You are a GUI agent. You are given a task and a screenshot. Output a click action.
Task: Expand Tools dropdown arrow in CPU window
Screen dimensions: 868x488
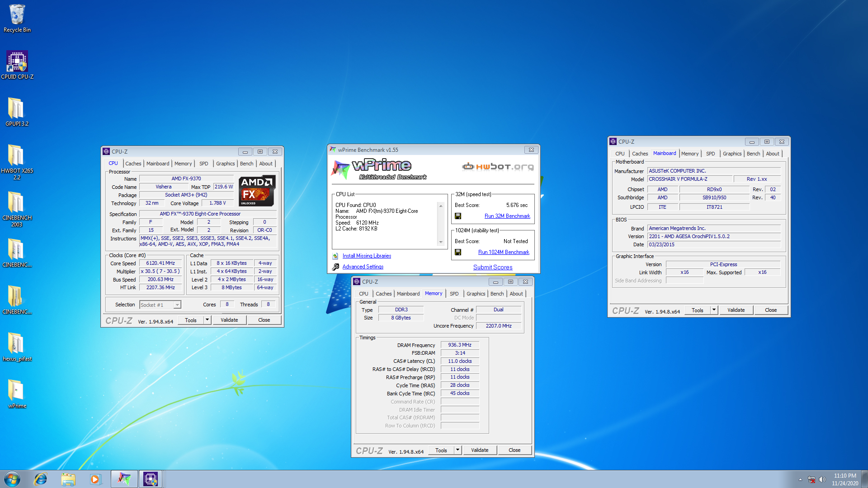(x=207, y=320)
